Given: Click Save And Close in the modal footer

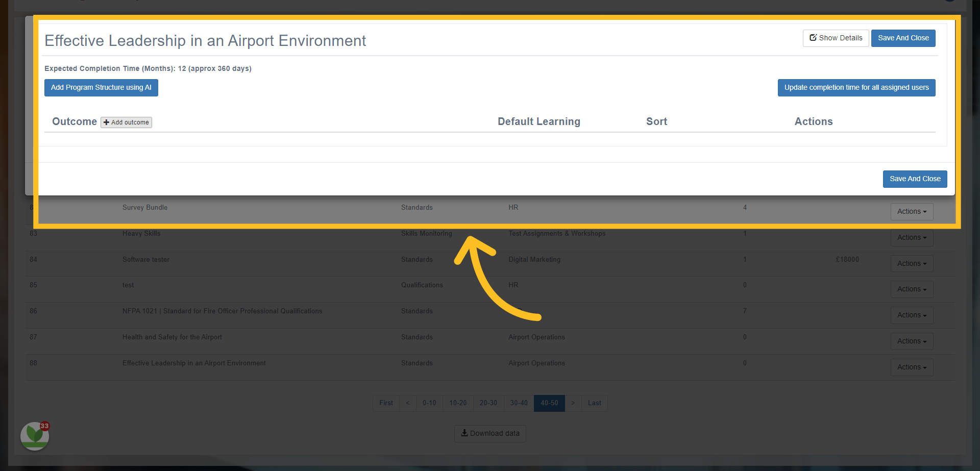Looking at the screenshot, I should coord(915,179).
